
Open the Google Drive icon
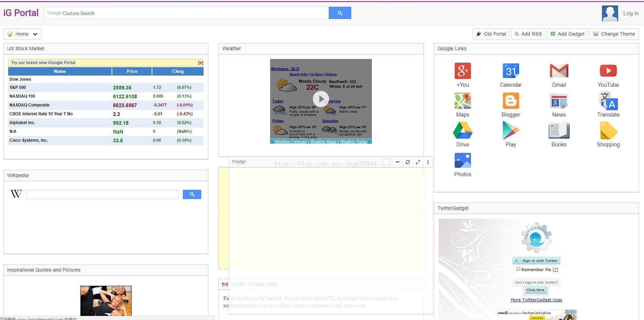tap(462, 131)
